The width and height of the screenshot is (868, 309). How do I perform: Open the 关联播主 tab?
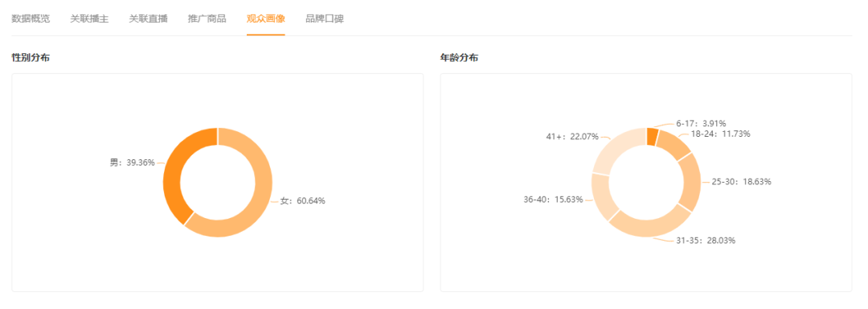click(x=89, y=19)
